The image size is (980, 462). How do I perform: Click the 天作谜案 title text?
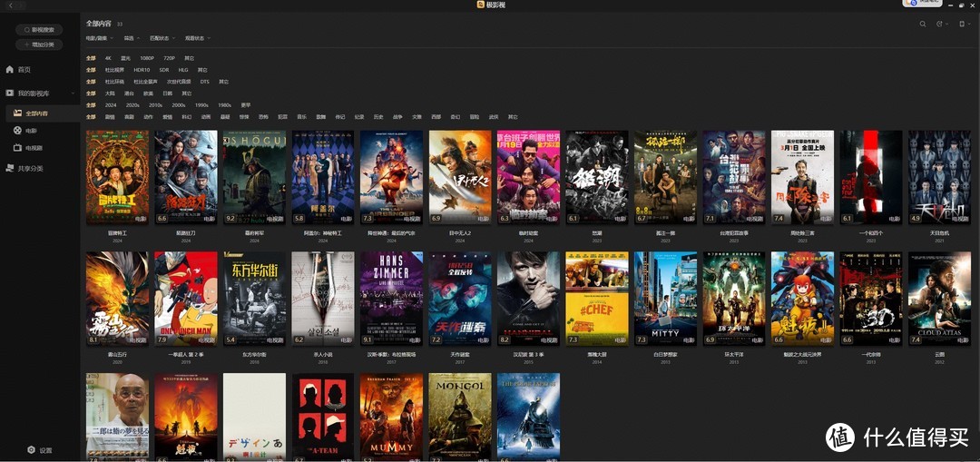460,355
